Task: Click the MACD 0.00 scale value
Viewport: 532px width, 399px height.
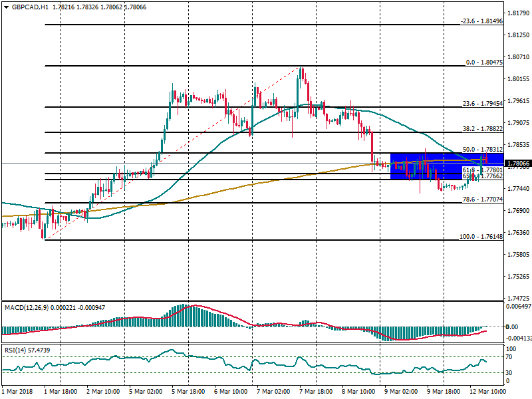Action: pos(512,327)
